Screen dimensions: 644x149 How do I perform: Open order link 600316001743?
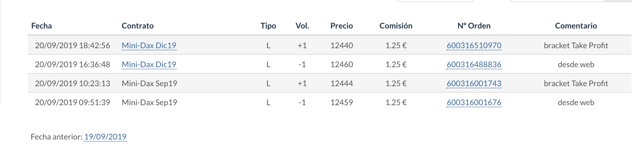click(474, 84)
